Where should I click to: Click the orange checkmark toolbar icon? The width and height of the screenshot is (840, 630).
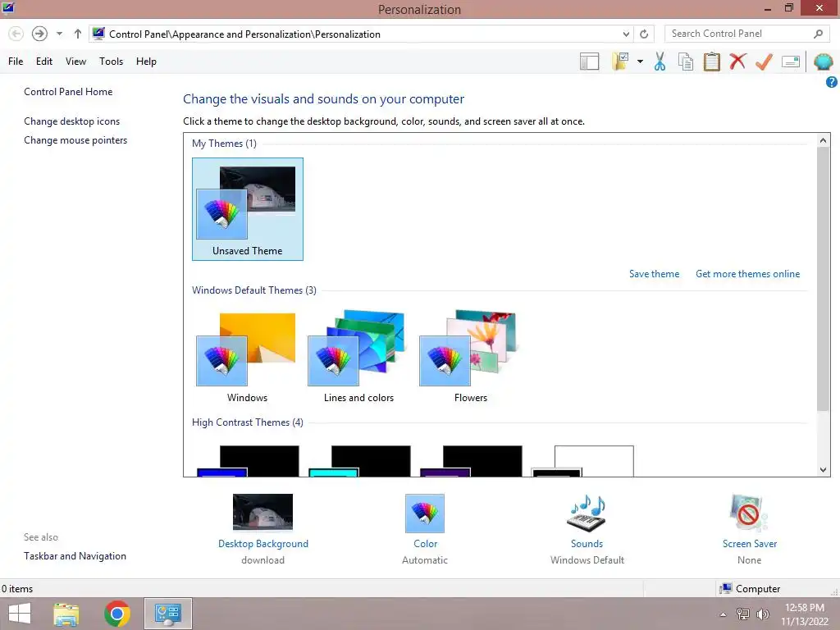[764, 62]
